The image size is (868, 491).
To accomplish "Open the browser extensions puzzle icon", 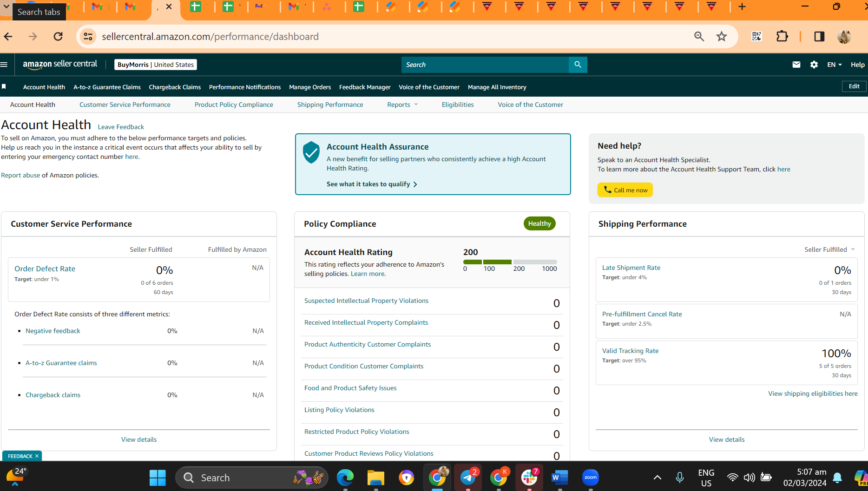I will click(x=782, y=36).
